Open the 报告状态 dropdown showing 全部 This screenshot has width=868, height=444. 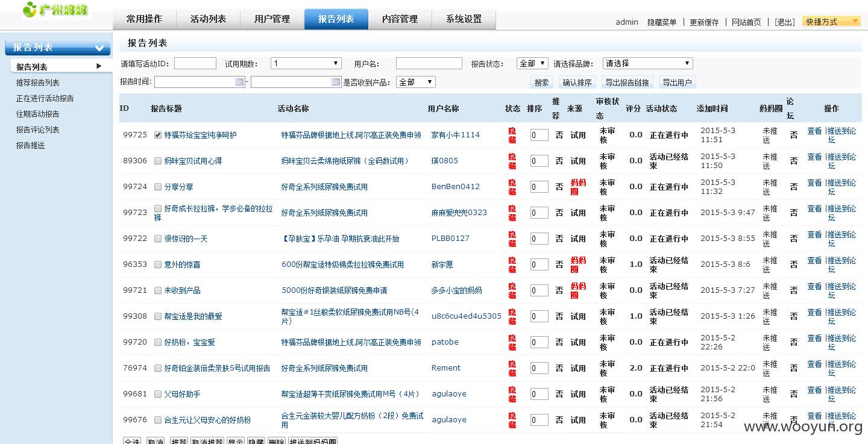tap(532, 63)
